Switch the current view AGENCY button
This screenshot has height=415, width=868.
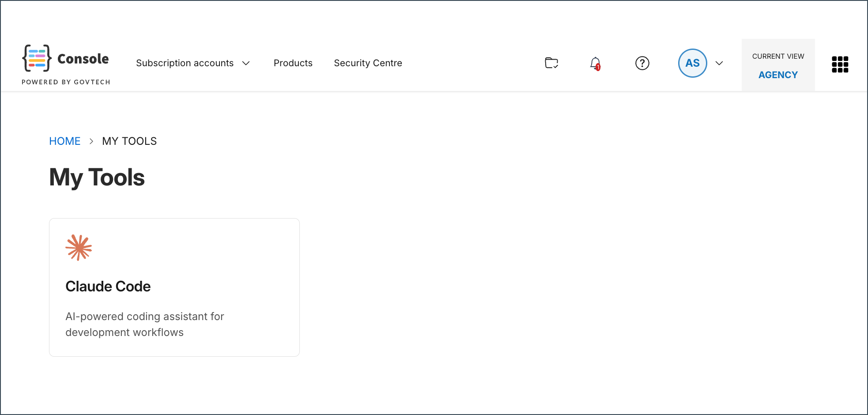778,65
